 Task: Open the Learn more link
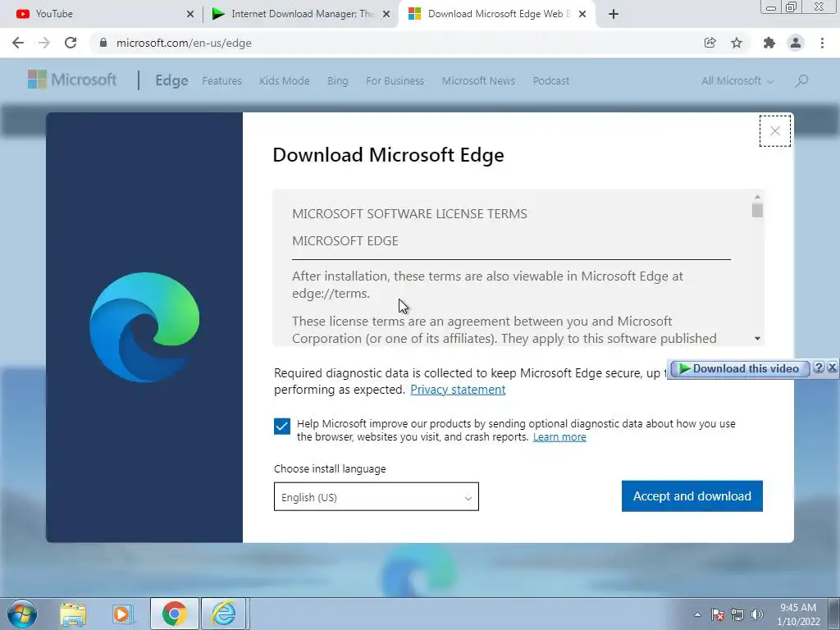(x=559, y=437)
